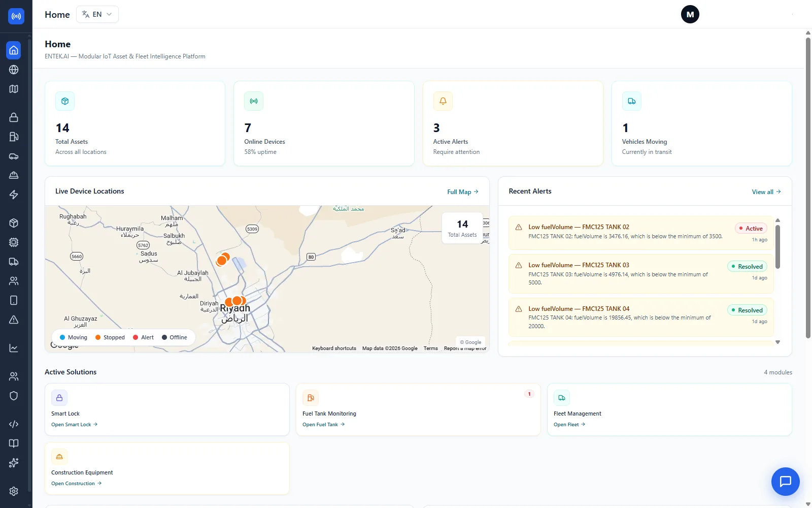Open the Home icon in the sidebar

pos(14,50)
